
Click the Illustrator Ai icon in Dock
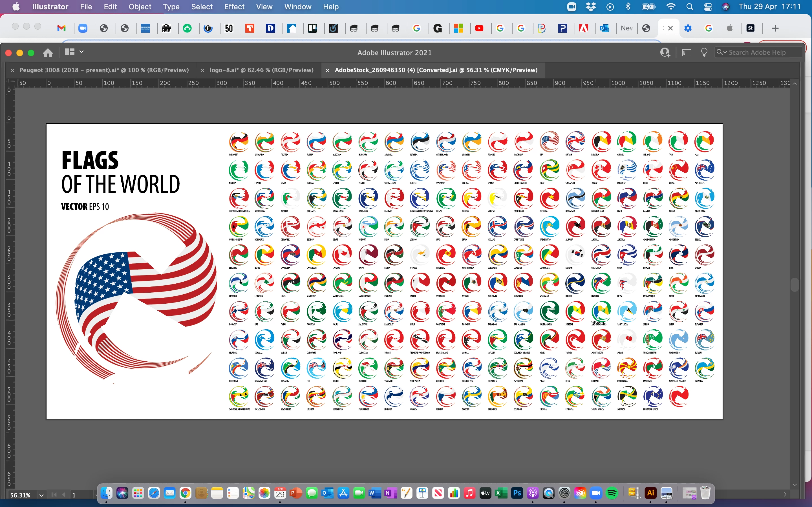coord(650,493)
